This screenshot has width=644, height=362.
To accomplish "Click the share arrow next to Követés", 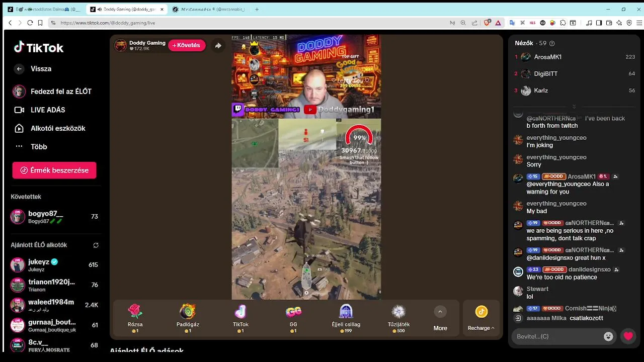I will tap(218, 45).
